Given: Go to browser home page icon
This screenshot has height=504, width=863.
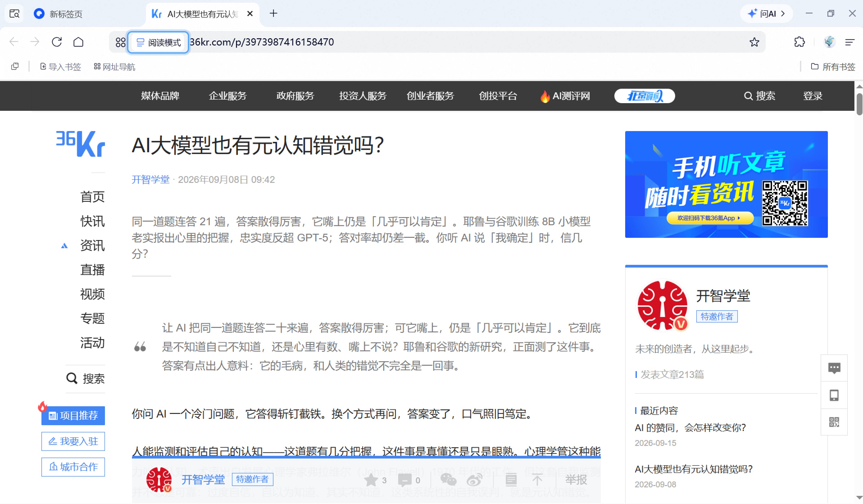Looking at the screenshot, I should coord(78,42).
